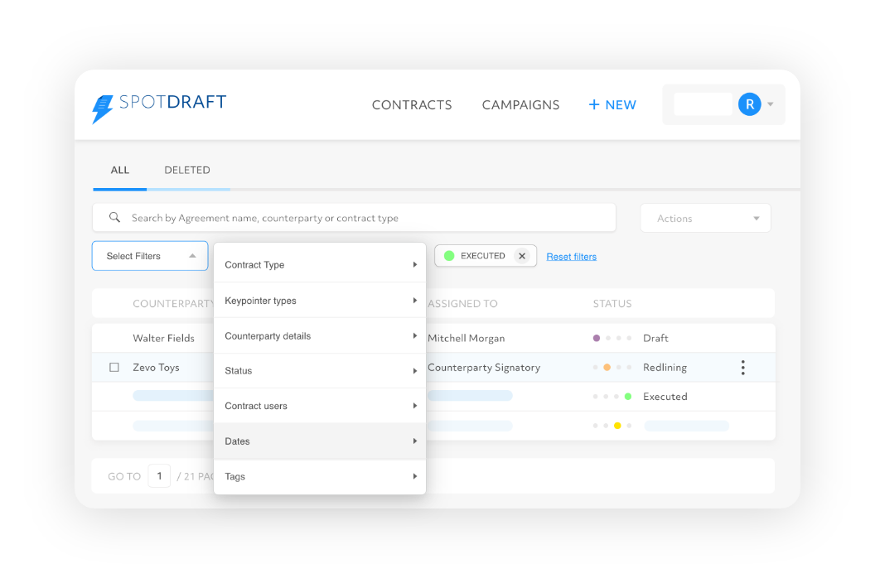The image size is (875, 588).
Task: Tick the Zevo Toys row checkbox
Action: coord(114,367)
